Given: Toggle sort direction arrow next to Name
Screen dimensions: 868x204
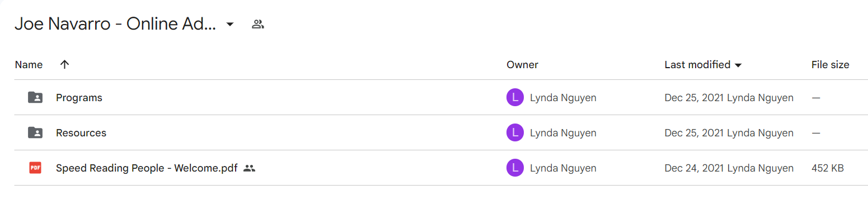Looking at the screenshot, I should 64,64.
